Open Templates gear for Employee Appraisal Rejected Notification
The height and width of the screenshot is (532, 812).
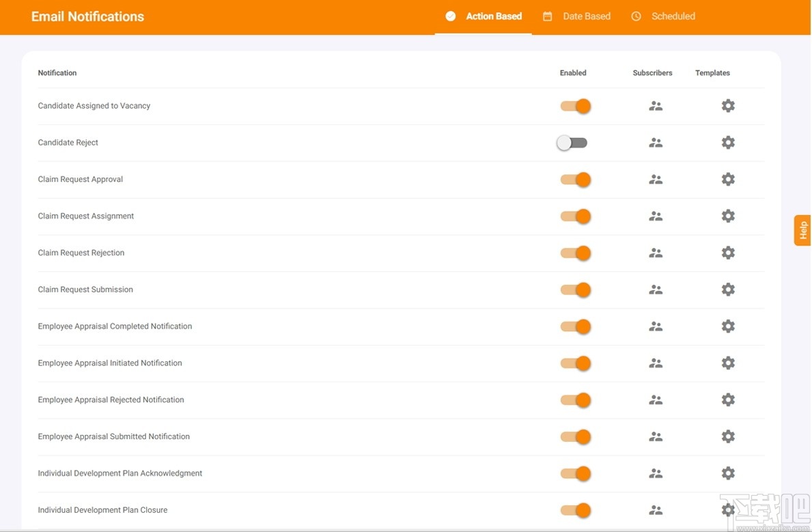[727, 400]
